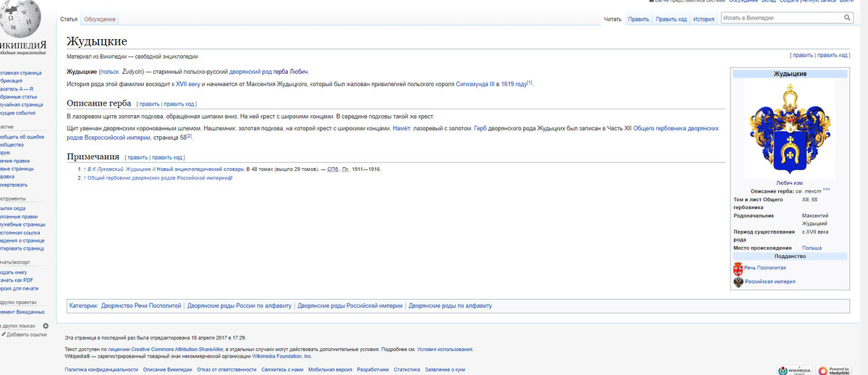868x375 pixels.
Task: Open the 'Сигизмунда III' link
Action: point(475,84)
